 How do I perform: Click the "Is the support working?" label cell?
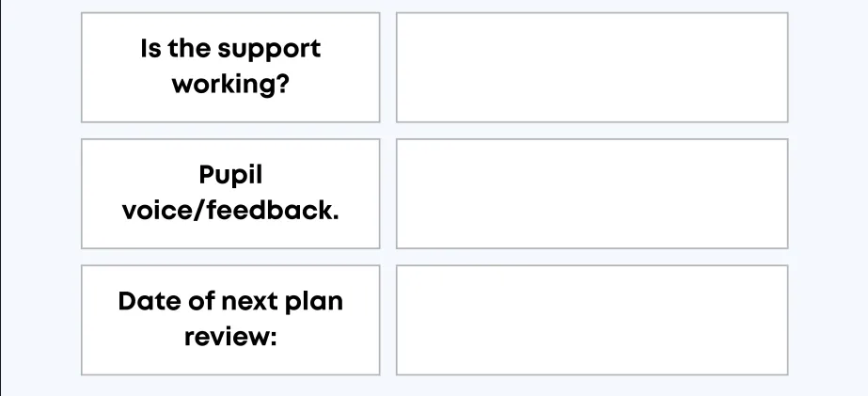[230, 67]
